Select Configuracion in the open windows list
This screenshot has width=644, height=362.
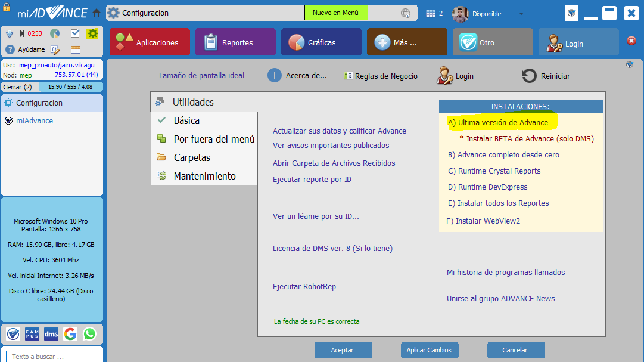tap(52, 103)
